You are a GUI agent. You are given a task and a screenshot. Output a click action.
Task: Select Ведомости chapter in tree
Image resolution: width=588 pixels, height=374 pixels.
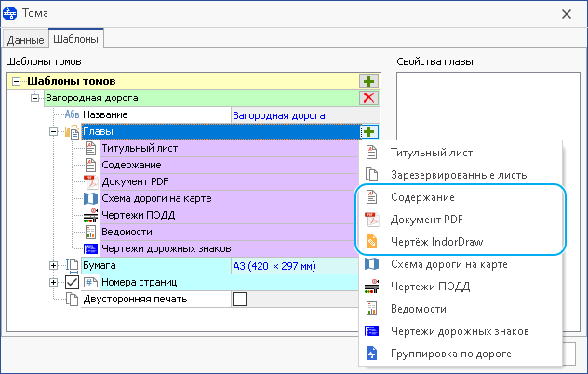[x=229, y=233]
